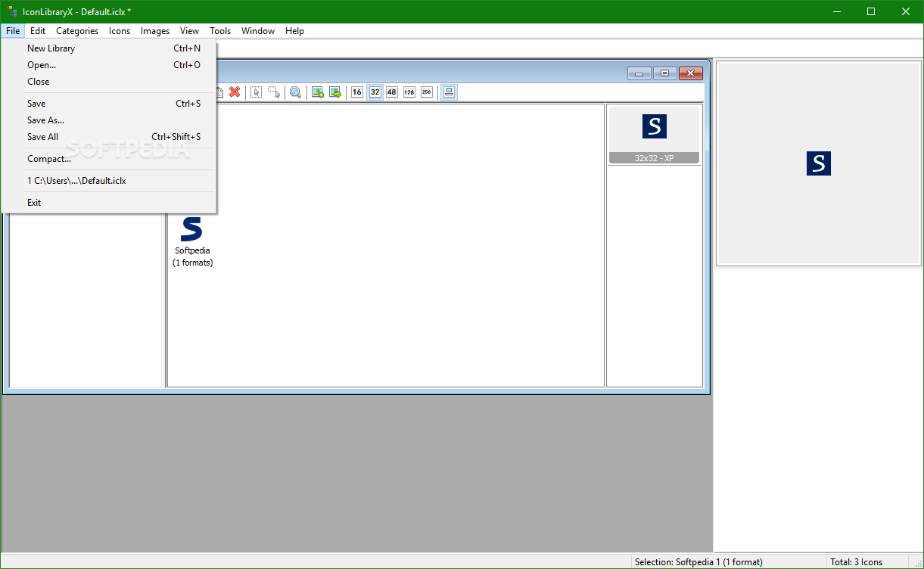Screen dimensions: 924x569
Task: Choose Save All menu entry
Action: tap(110, 137)
